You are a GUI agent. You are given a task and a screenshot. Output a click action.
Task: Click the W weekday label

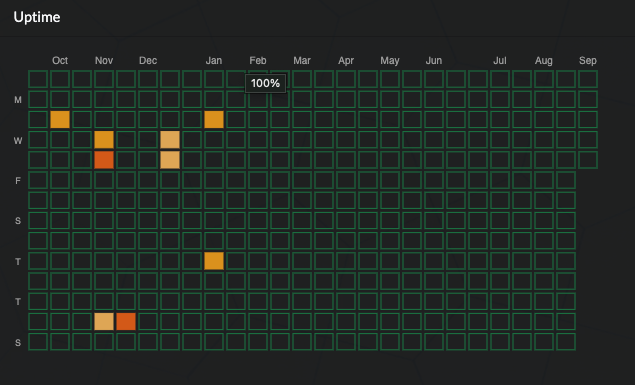click(18, 140)
